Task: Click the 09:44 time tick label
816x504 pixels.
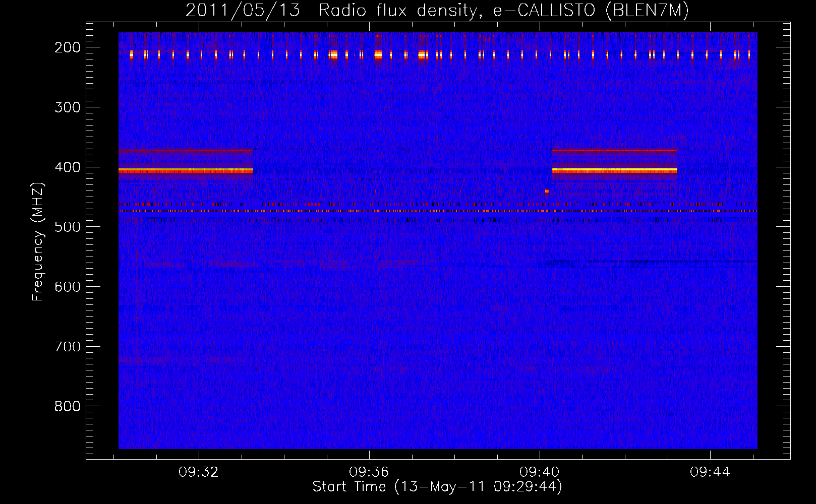Action: pos(710,472)
